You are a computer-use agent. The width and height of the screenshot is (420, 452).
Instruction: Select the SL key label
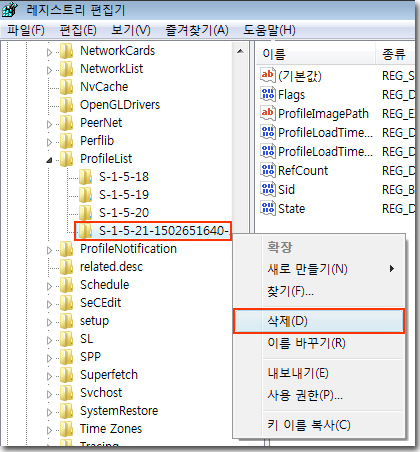87,339
